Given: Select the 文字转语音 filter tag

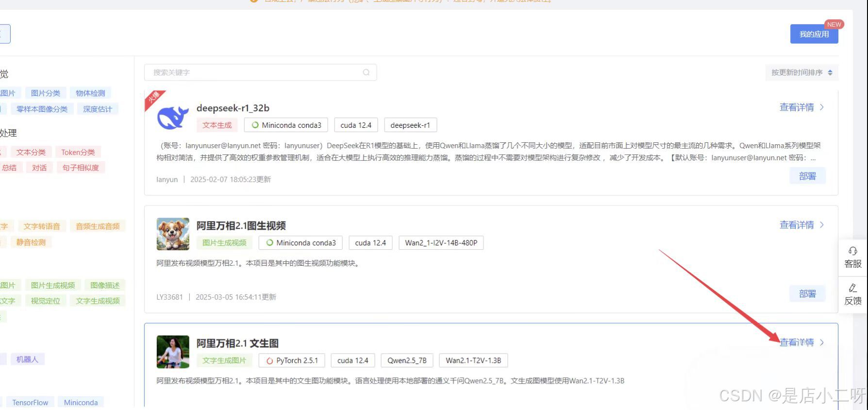Looking at the screenshot, I should point(42,226).
